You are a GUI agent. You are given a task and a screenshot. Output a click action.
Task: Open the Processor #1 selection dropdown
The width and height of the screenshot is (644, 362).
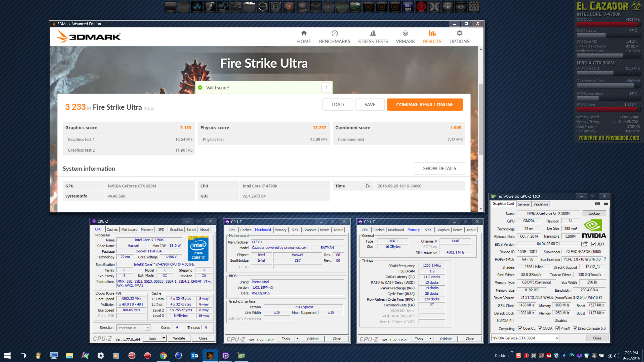tap(133, 328)
